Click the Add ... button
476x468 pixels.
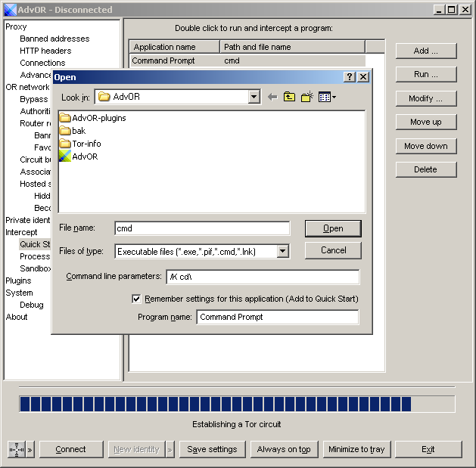[x=426, y=51]
